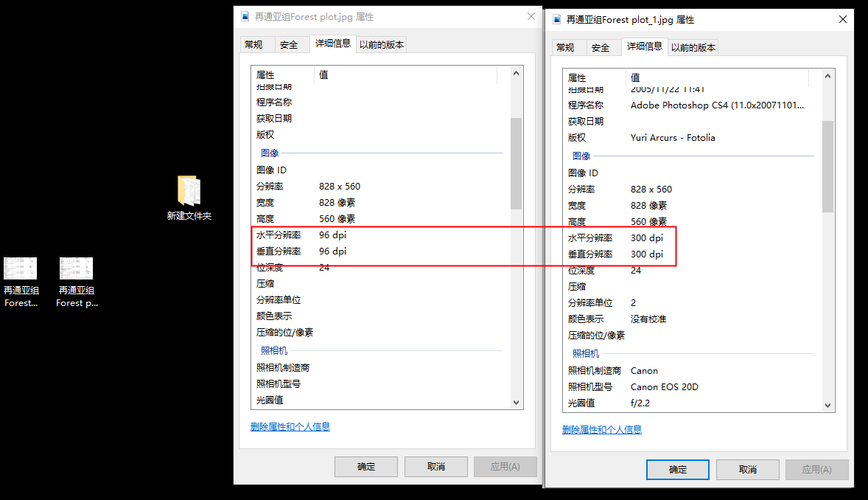Switch to 安全 tab in Forest plot.jpg window
Viewport: 868px width, 500px height.
(x=288, y=45)
